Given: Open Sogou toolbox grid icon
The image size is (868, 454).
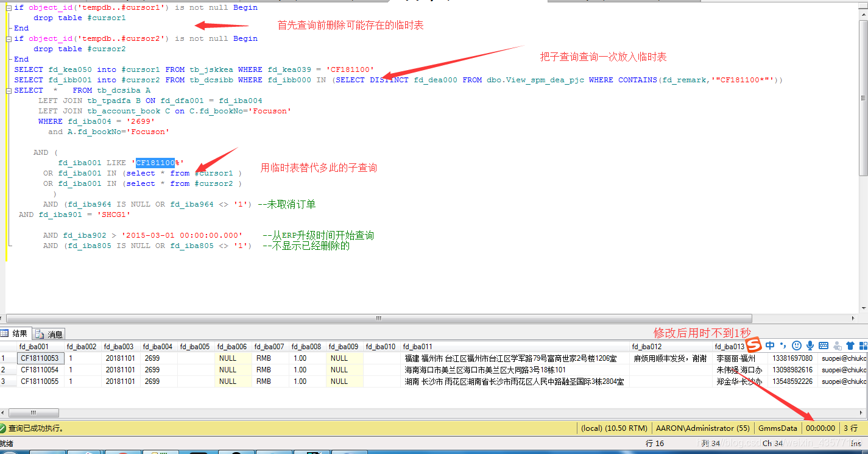Looking at the screenshot, I should (863, 346).
